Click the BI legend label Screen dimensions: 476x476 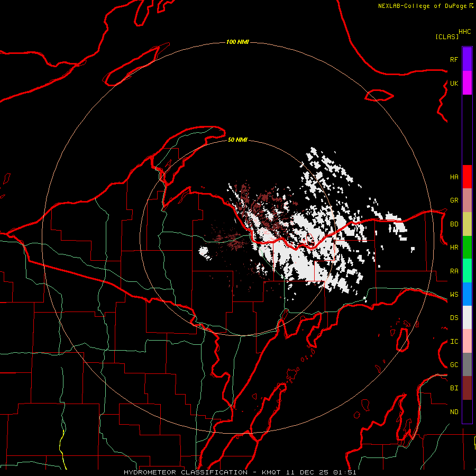pos(454,388)
